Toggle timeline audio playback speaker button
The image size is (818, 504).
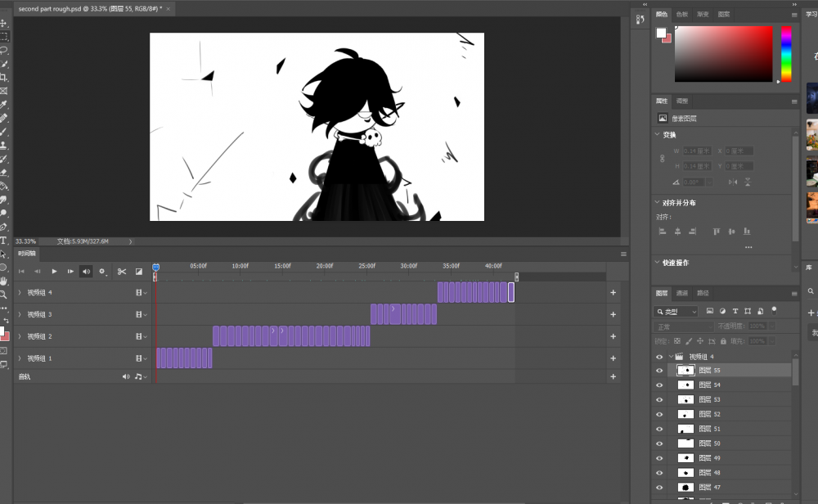(86, 271)
